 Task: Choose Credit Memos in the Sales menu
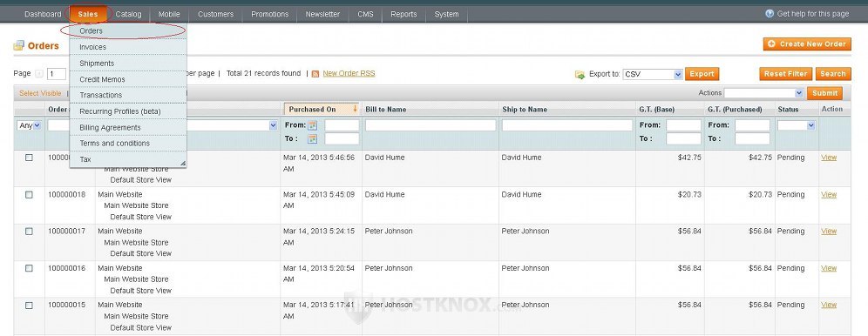[128, 79]
